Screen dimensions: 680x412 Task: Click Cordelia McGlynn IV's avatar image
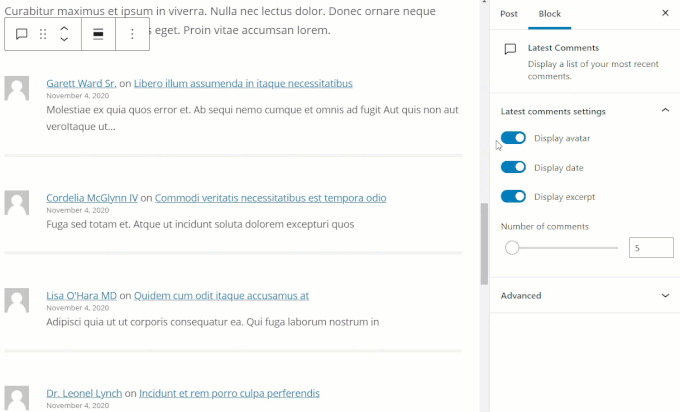[x=16, y=203]
